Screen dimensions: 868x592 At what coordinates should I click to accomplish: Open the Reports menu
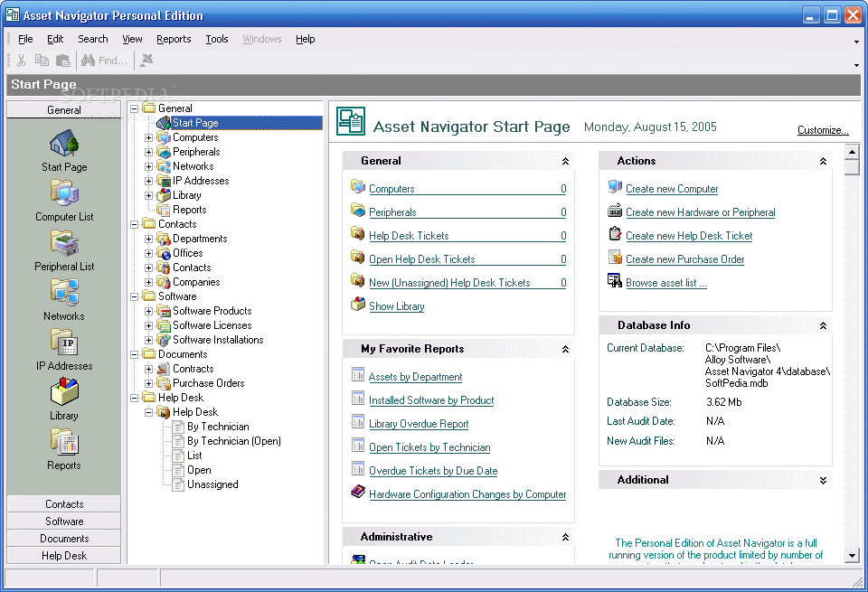(174, 39)
